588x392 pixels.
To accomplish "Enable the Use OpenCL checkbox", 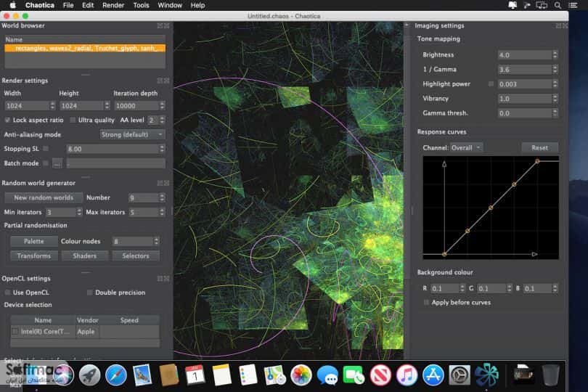I will (7, 293).
